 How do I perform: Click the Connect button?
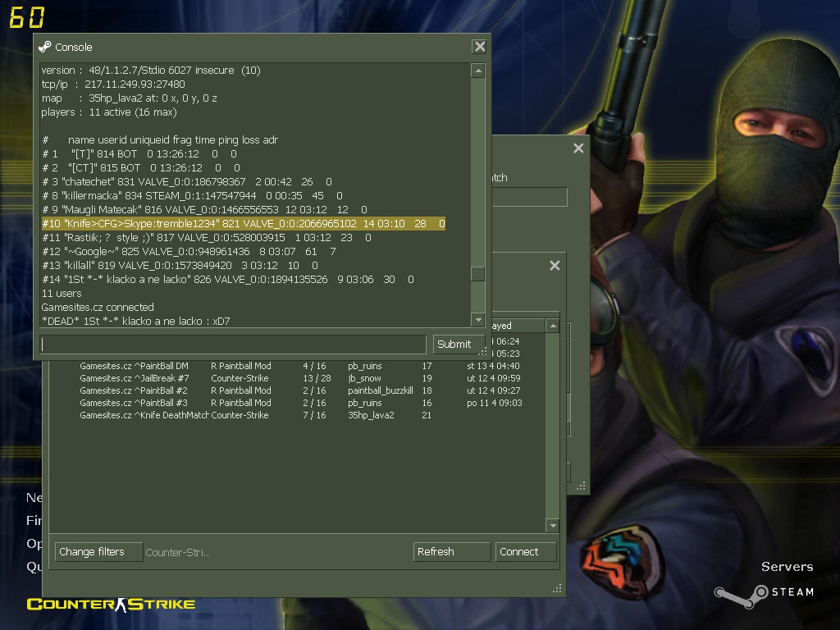coord(526,552)
